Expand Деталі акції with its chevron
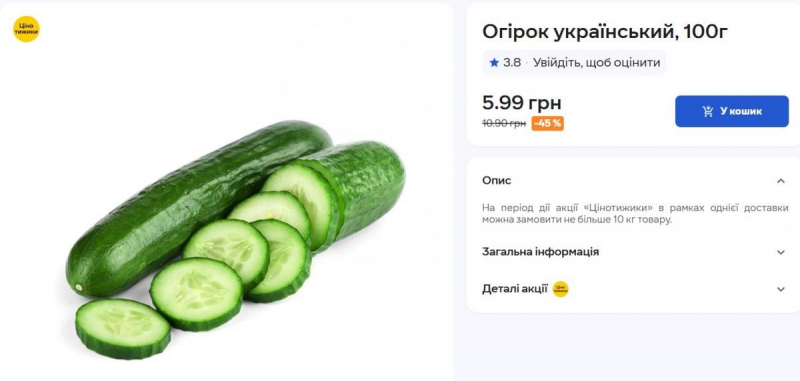 click(781, 289)
